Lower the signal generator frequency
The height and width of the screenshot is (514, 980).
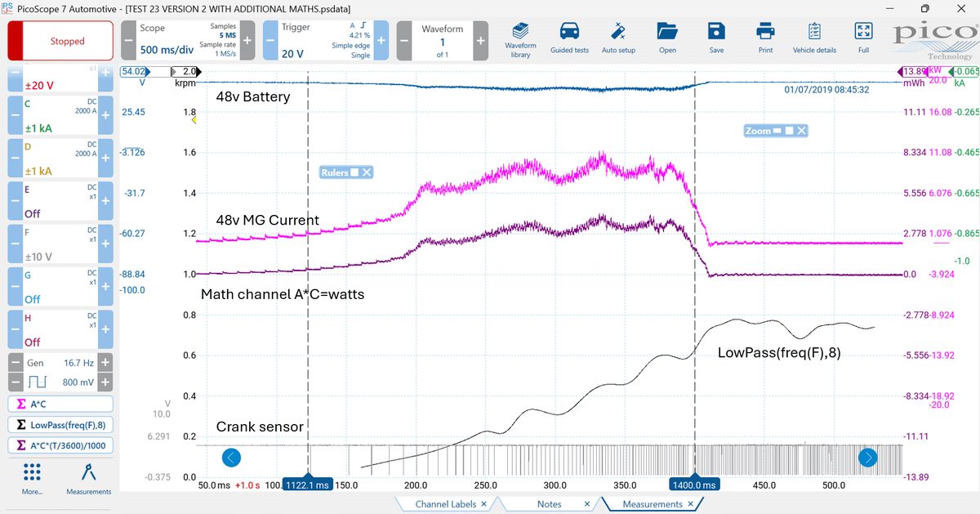(x=16, y=362)
